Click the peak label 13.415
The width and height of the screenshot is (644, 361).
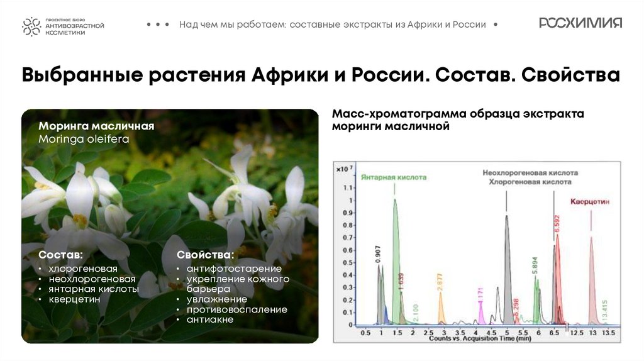tap(604, 310)
